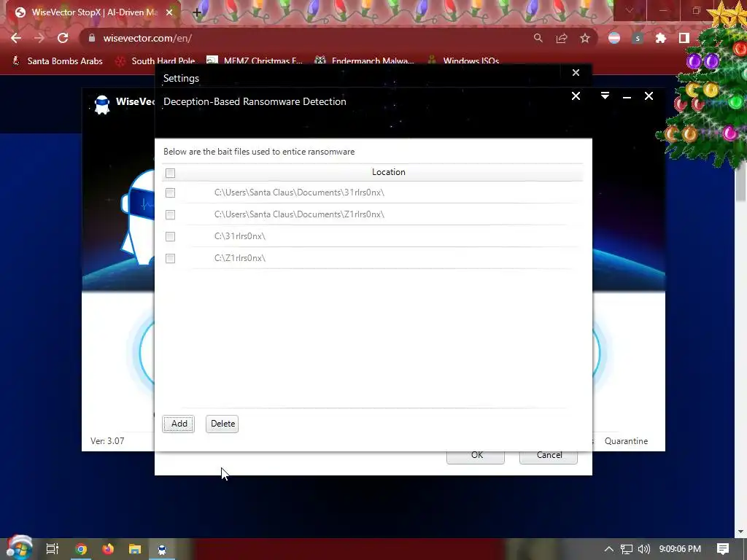The width and height of the screenshot is (747, 560).
Task: Toggle the browser side panel icon
Action: [x=684, y=38]
